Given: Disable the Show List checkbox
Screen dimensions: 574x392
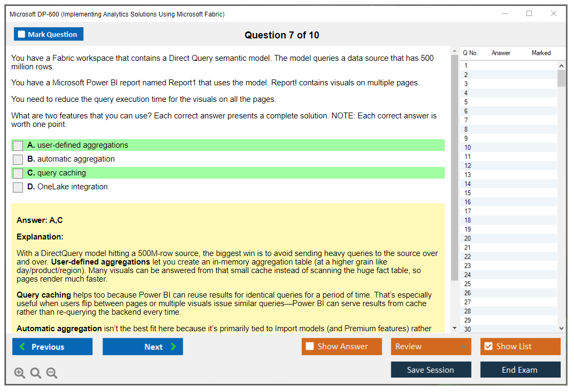Looking at the screenshot, I should pos(487,346).
